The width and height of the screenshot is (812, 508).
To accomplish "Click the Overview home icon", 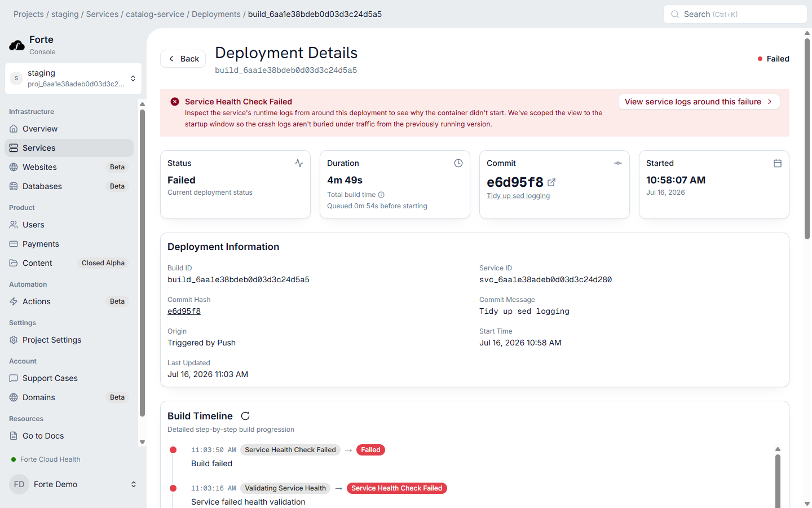I will 14,129.
